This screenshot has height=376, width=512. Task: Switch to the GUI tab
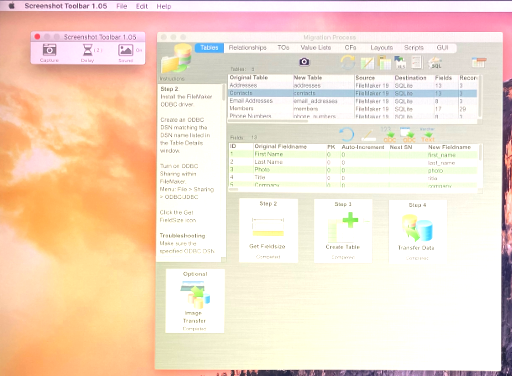coord(442,48)
